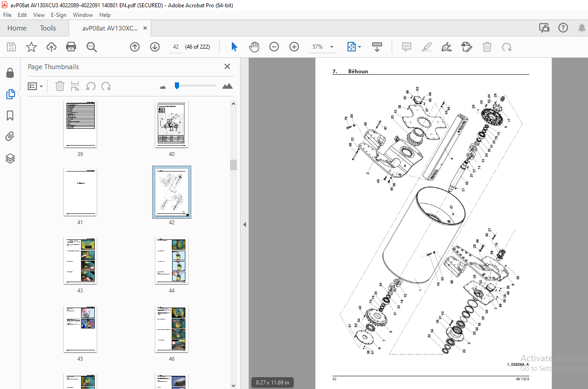Viewport: 588px width, 389px height.
Task: Go to previous page arrow
Action: [135, 47]
